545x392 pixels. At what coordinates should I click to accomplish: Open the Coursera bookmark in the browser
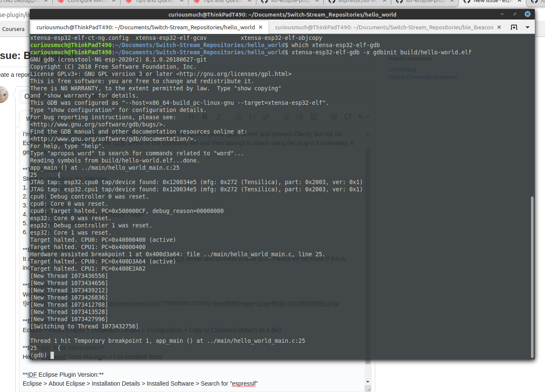tap(13, 29)
